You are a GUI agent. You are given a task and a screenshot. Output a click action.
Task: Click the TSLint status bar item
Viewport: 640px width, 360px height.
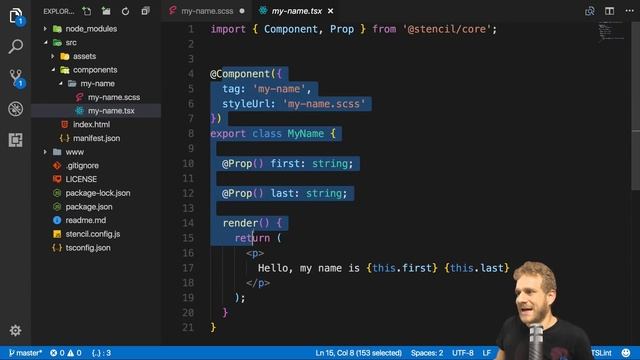[602, 353]
